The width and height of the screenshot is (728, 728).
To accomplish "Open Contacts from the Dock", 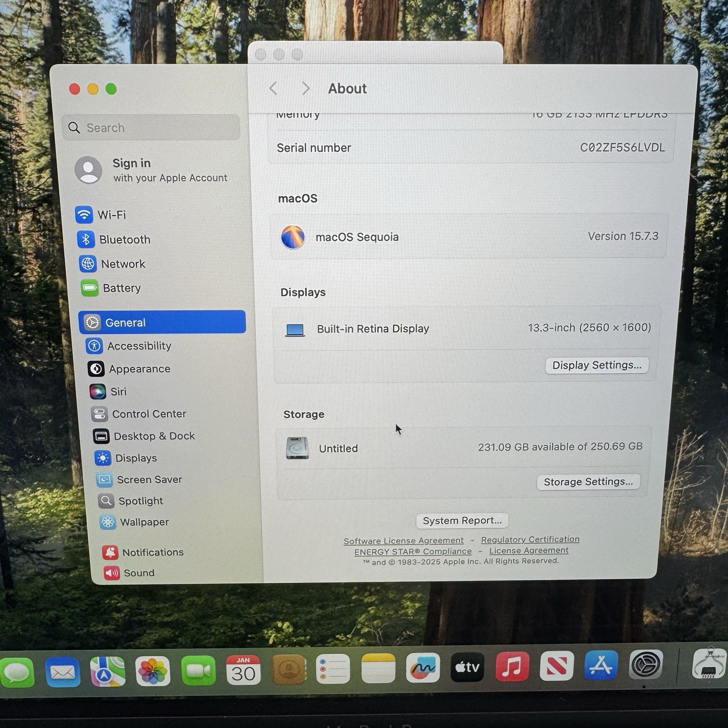I will (x=288, y=670).
